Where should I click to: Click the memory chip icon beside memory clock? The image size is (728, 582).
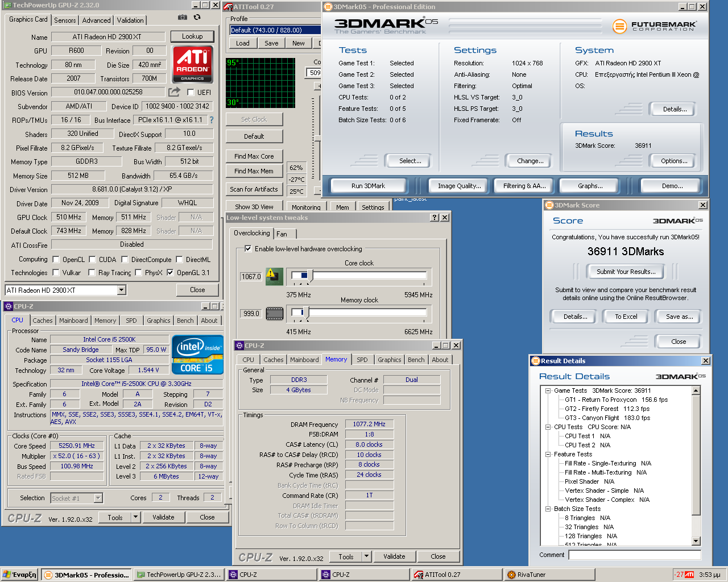pyautogui.click(x=274, y=313)
